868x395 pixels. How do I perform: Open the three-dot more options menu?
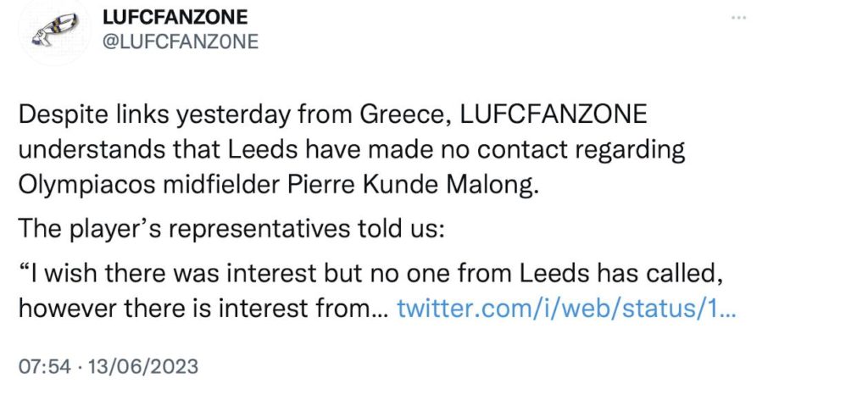pyautogui.click(x=738, y=19)
